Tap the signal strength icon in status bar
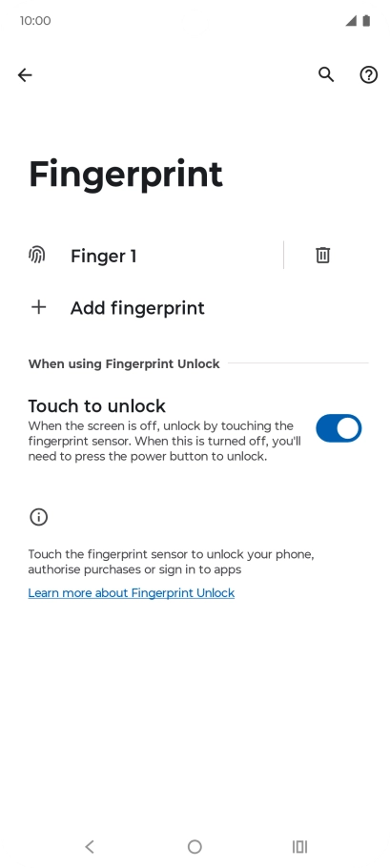The image size is (390, 868). click(351, 21)
